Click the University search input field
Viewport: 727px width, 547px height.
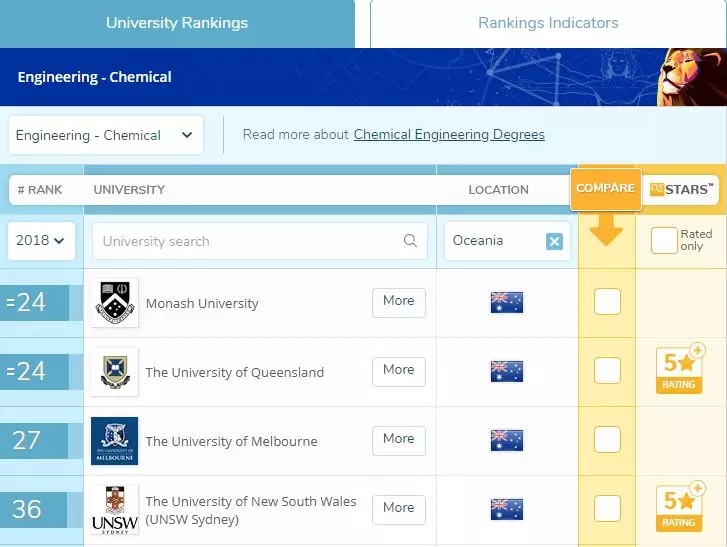[x=245, y=241]
